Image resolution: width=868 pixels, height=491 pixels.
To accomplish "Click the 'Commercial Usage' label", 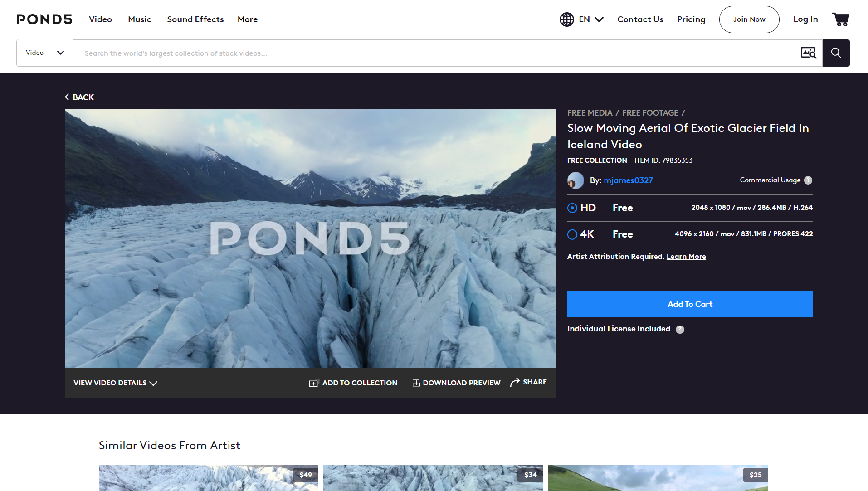I will 770,180.
